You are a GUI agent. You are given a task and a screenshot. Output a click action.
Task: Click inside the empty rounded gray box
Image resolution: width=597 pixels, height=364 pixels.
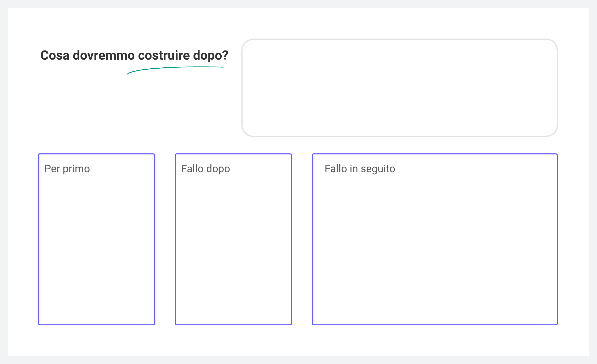click(x=399, y=88)
